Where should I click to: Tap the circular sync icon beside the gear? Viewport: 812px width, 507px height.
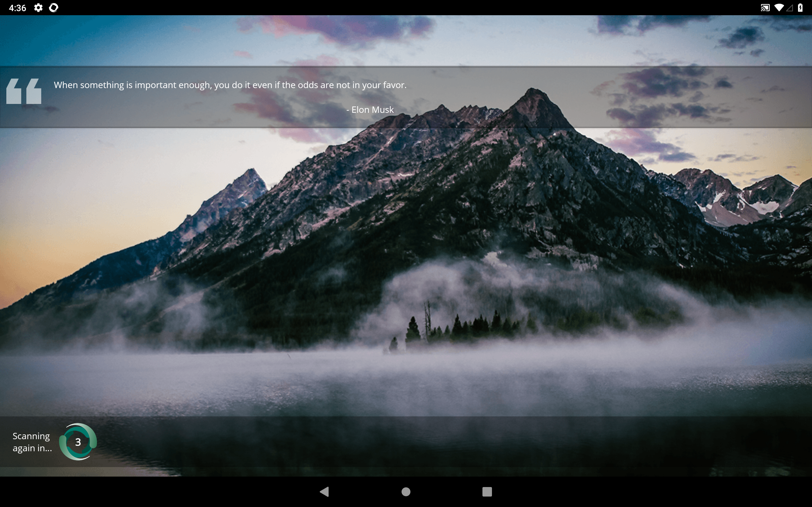point(54,8)
